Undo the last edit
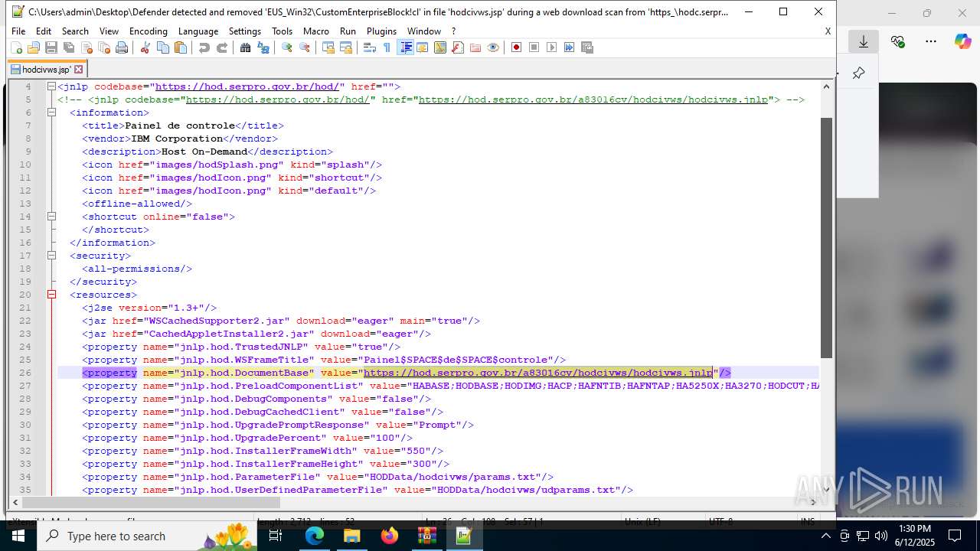 pyautogui.click(x=204, y=47)
